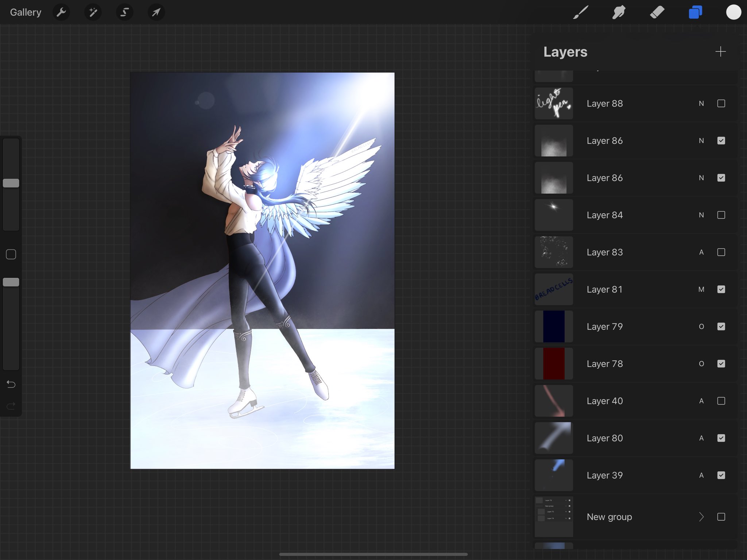747x560 pixels.
Task: Open the Actions wrench menu
Action: [61, 12]
